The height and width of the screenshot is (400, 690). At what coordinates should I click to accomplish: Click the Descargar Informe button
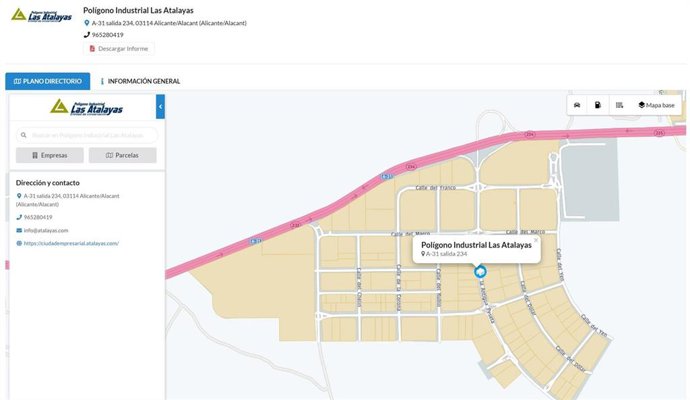coord(119,49)
